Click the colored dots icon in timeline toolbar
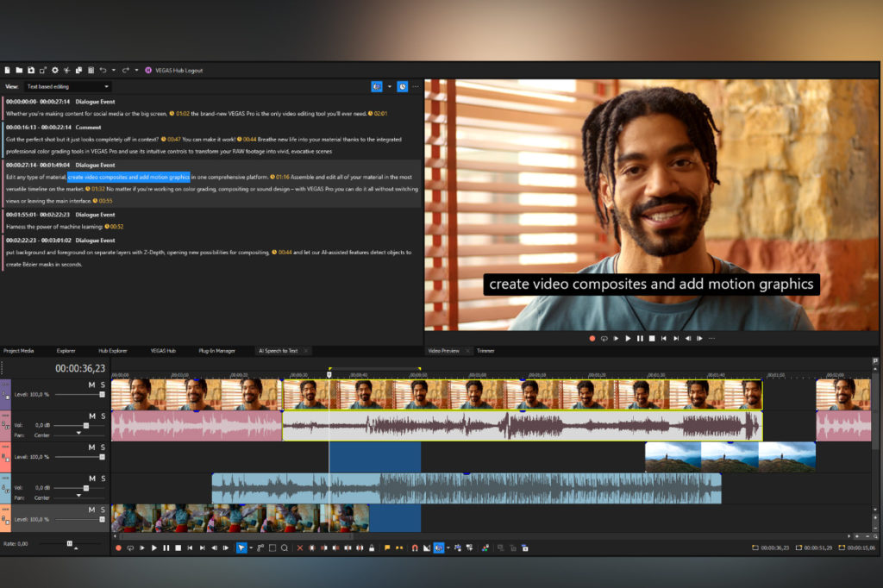 [485, 548]
